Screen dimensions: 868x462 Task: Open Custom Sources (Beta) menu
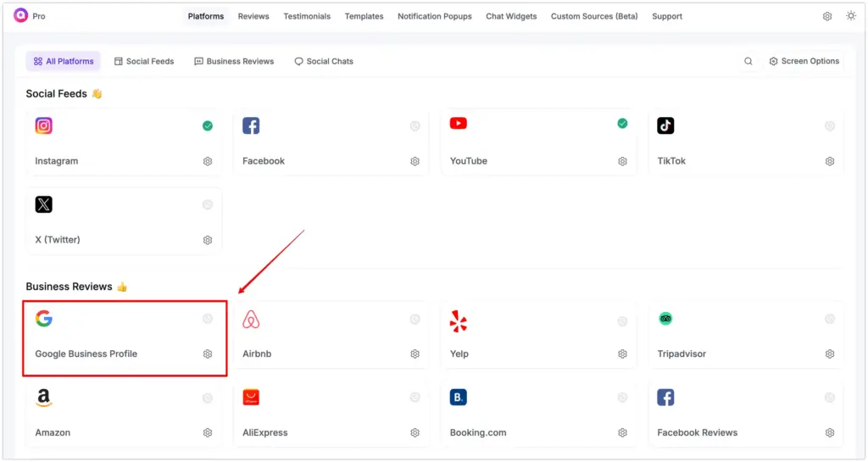coord(594,17)
